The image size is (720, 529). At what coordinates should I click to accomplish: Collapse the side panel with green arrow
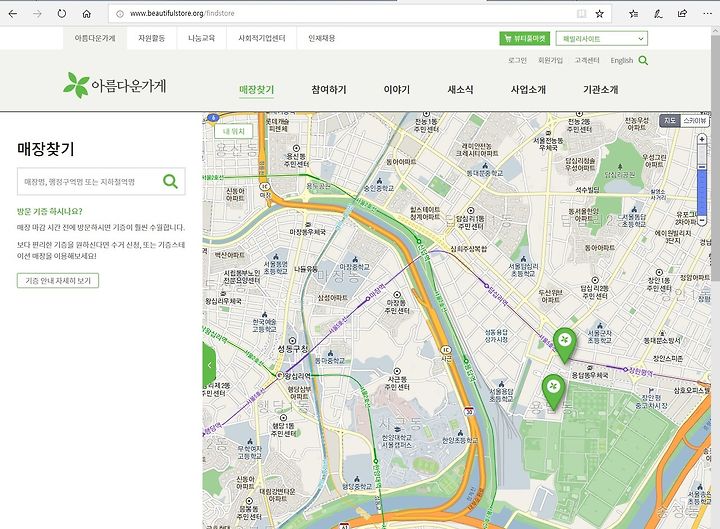pos(209,366)
